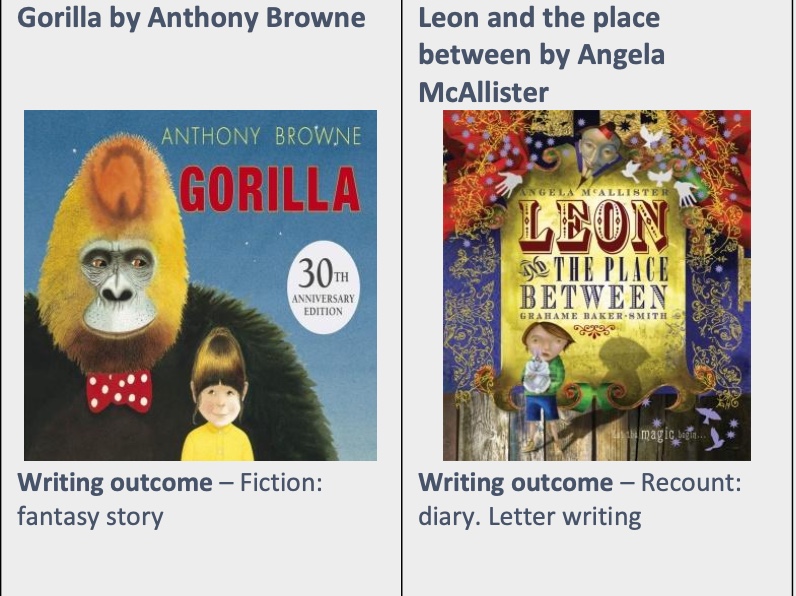796x596 pixels.
Task: Click the GRAHAME BAKER-SMITH name on cover
Action: pos(593,316)
